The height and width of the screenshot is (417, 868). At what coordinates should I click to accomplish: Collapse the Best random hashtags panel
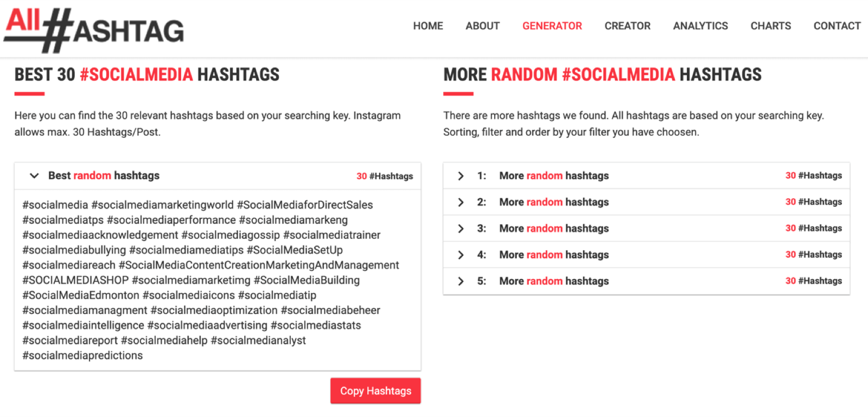pyautogui.click(x=34, y=175)
